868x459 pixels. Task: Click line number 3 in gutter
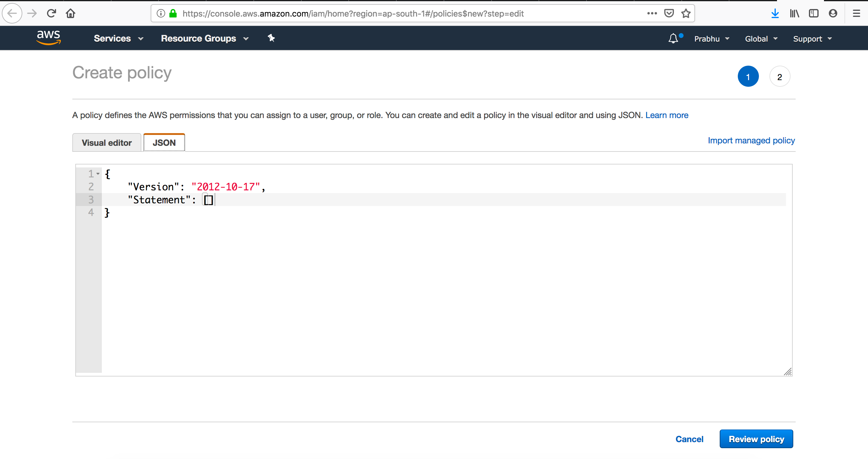(91, 200)
